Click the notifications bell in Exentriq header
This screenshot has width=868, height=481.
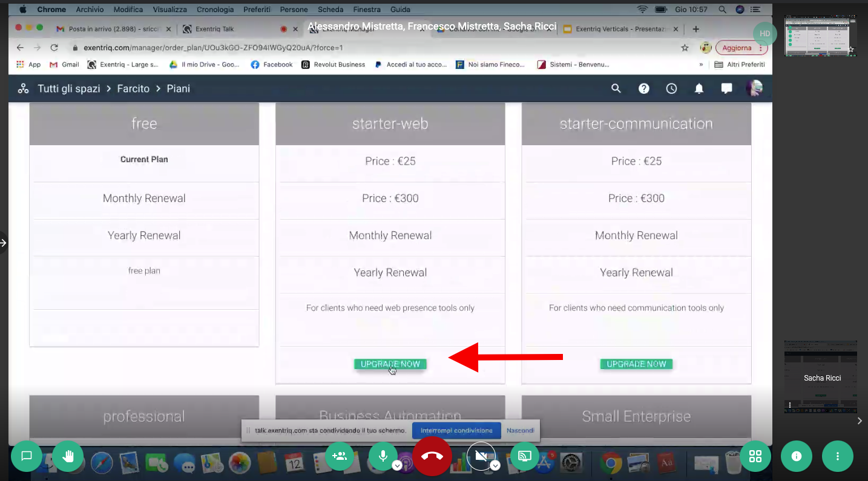(x=699, y=89)
